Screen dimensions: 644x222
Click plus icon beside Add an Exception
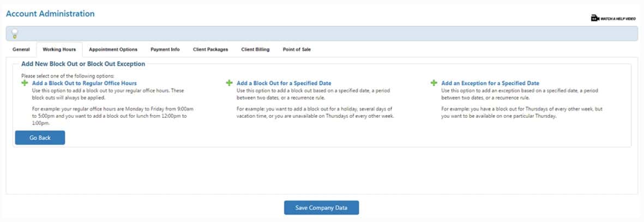pyautogui.click(x=434, y=83)
